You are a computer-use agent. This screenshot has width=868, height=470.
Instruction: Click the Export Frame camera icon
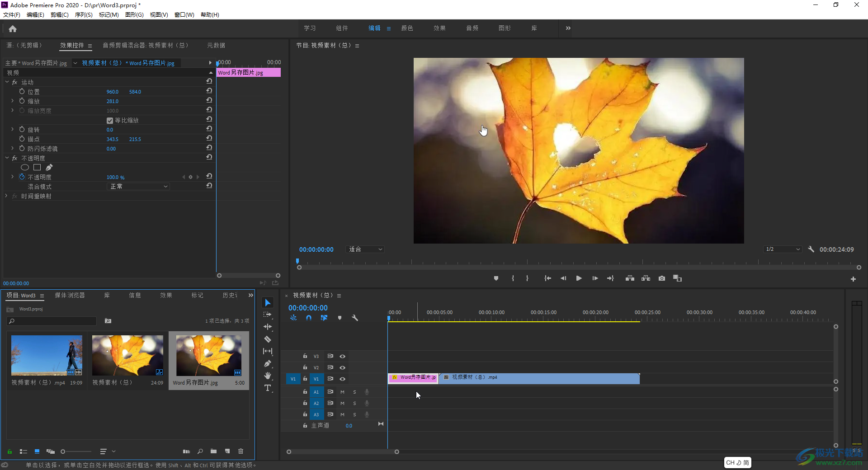[661, 278]
